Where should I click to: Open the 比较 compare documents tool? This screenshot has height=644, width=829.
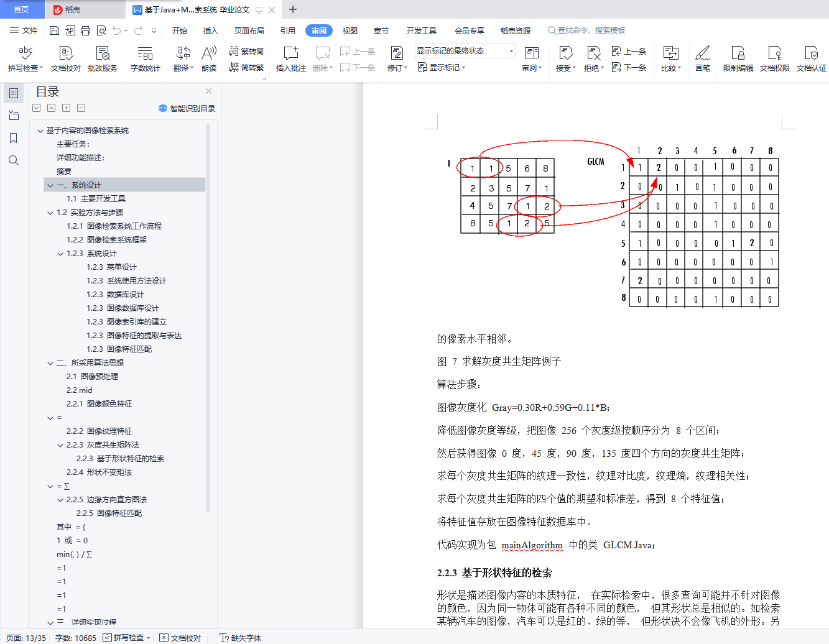(x=671, y=59)
